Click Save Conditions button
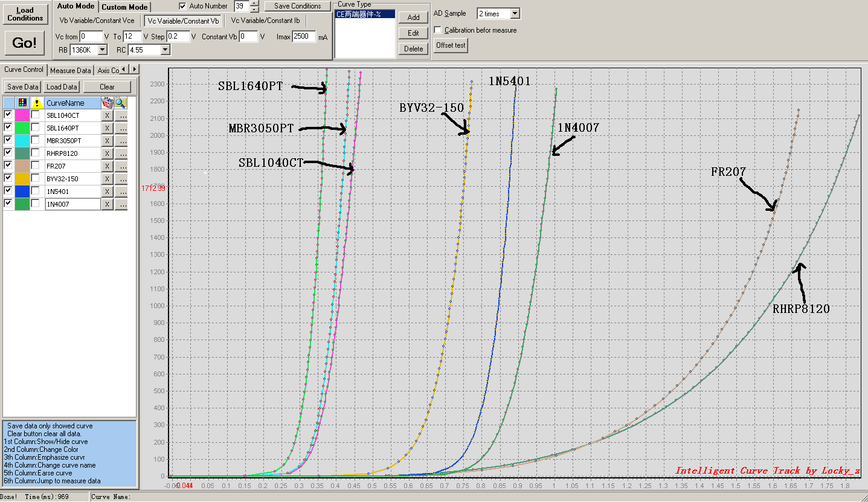This screenshot has width=868, height=502. point(298,6)
